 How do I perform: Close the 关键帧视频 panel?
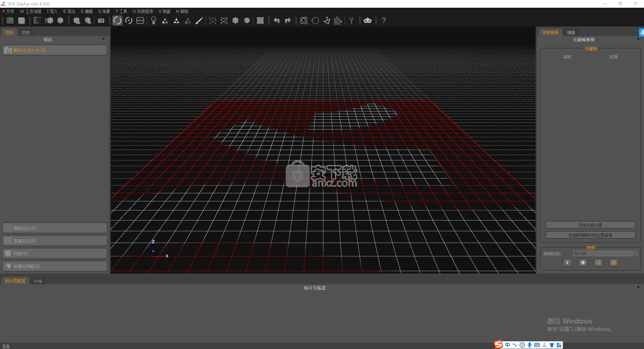tap(638, 39)
